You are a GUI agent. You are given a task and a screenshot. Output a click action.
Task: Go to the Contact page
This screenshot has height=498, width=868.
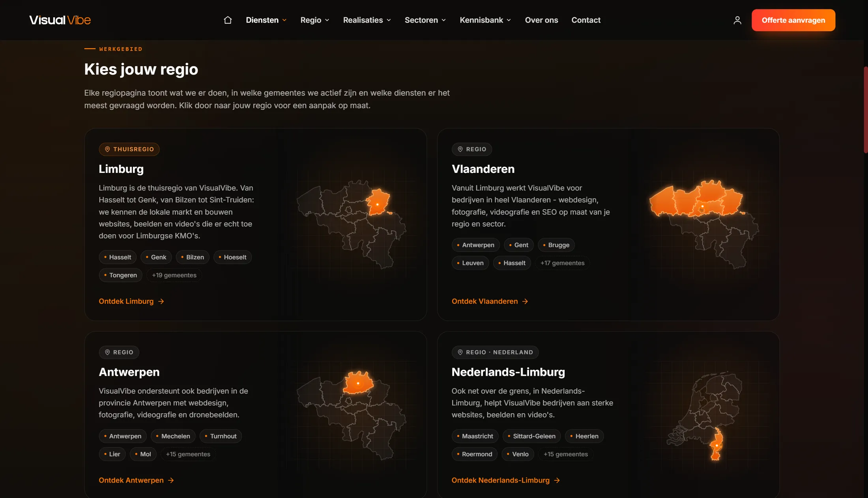coord(586,20)
